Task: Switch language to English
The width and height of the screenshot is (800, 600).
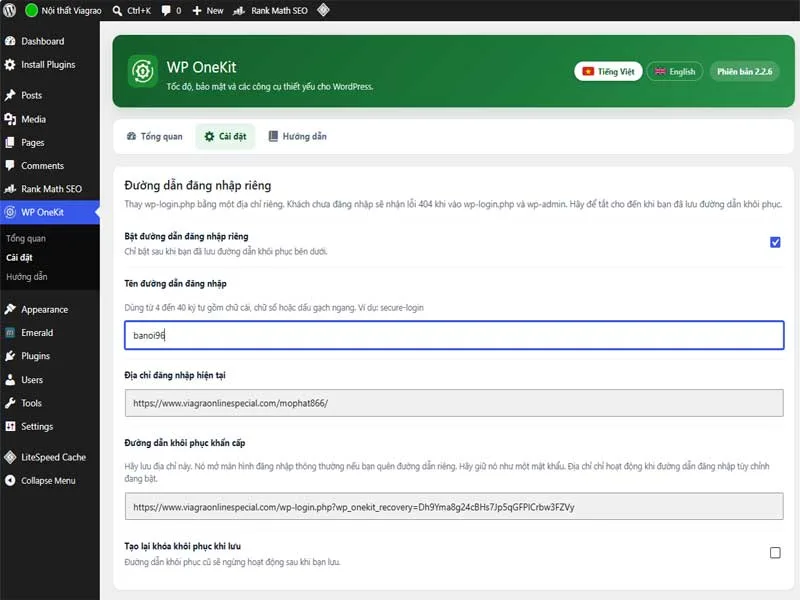Action: 674,71
